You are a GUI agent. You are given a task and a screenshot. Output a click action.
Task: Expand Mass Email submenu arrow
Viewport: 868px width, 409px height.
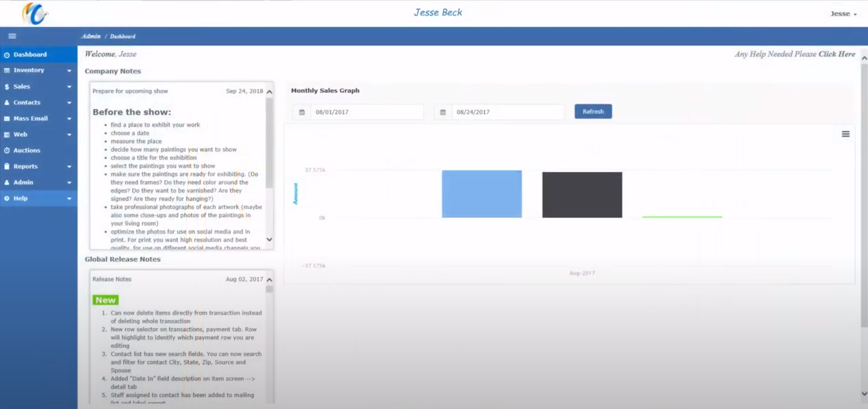click(x=69, y=119)
